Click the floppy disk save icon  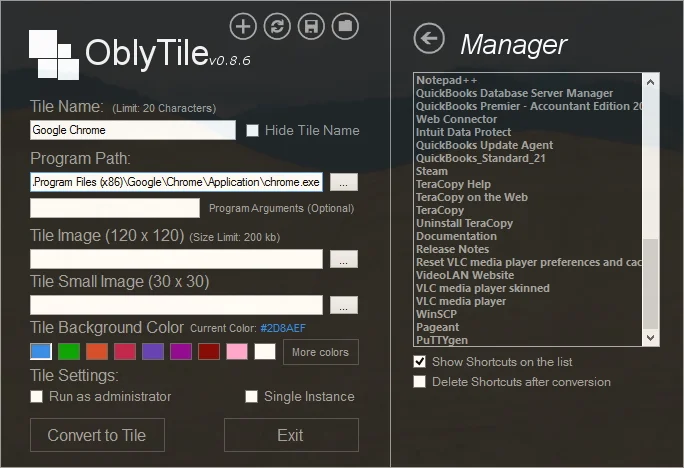[x=311, y=27]
